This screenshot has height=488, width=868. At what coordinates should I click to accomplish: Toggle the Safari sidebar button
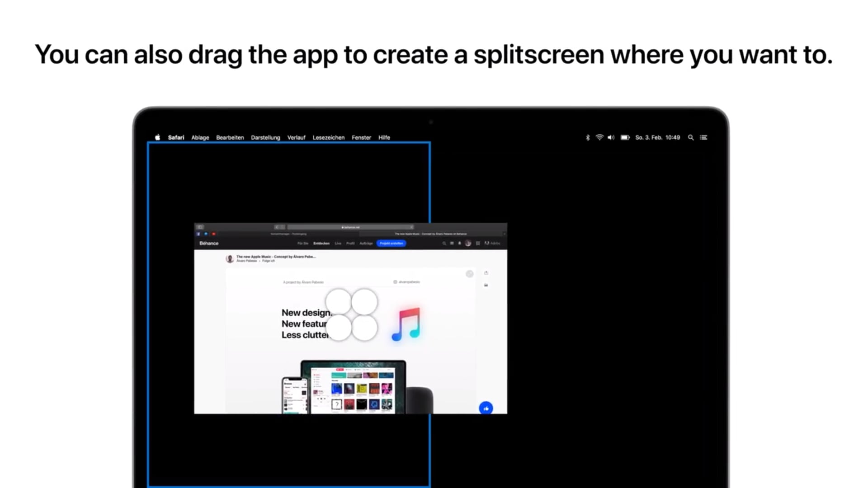point(200,227)
